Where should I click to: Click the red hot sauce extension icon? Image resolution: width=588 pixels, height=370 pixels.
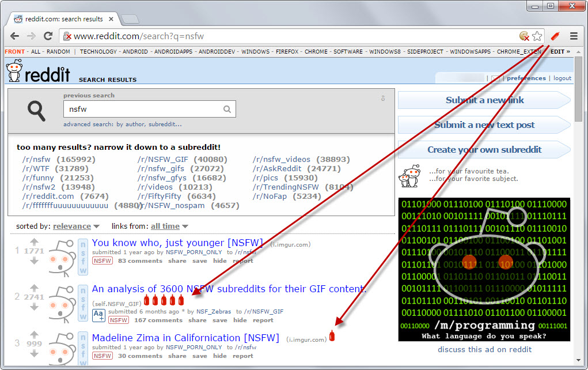555,36
